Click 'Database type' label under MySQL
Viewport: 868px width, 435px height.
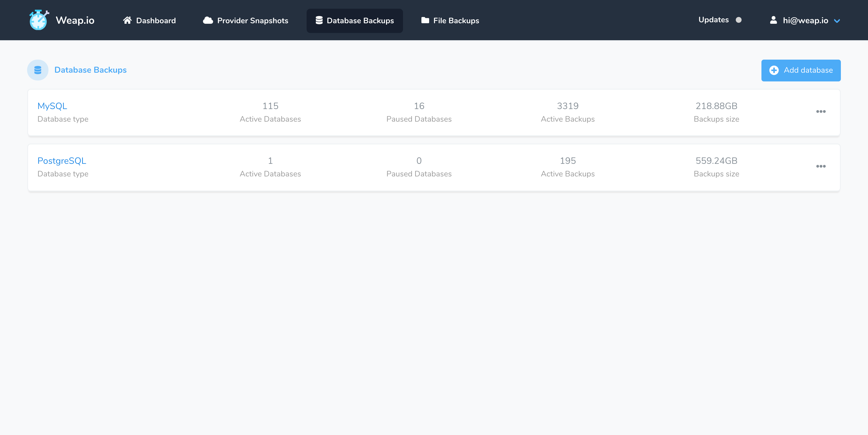[x=63, y=119]
